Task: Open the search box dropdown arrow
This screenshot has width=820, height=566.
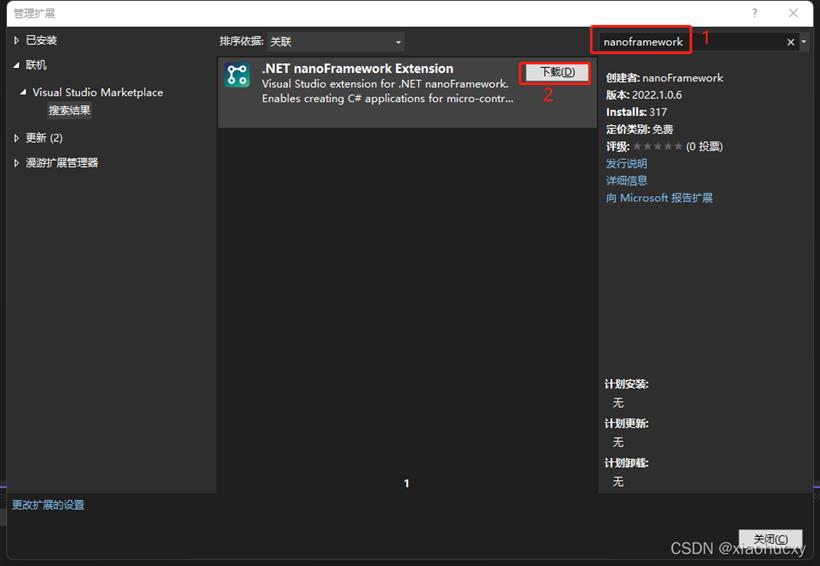Action: [x=804, y=42]
